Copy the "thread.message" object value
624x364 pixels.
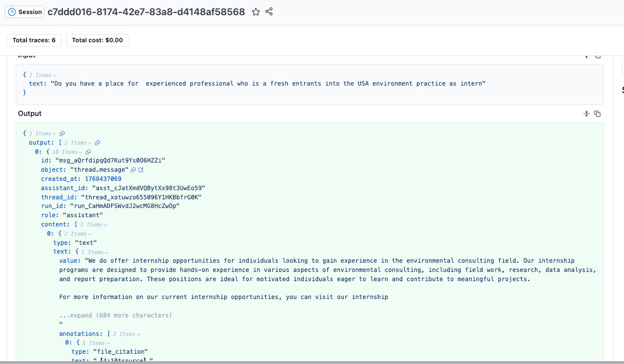pos(133,170)
